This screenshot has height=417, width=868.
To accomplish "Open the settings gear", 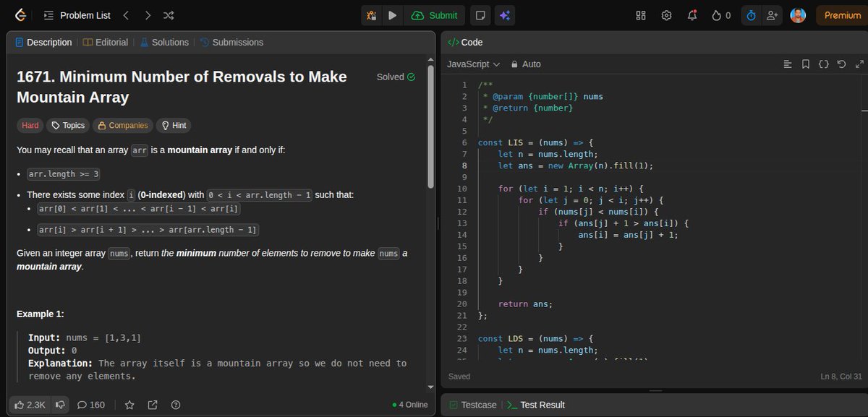I will pos(666,15).
